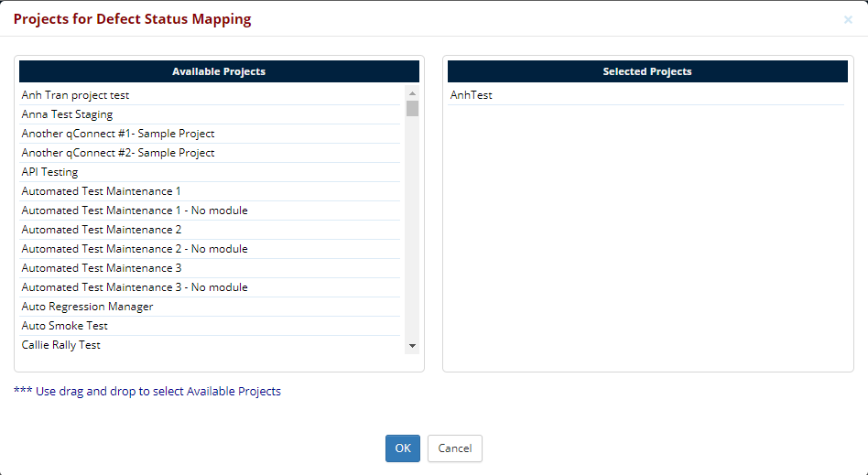868x475 pixels.
Task: Click Automated Test Maintenance 2
Action: click(x=102, y=230)
